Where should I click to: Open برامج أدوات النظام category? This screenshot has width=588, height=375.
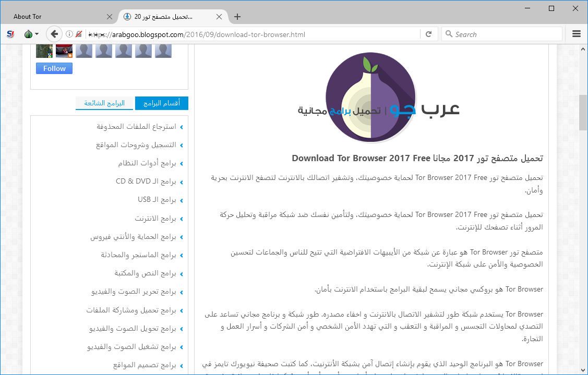[x=147, y=163]
